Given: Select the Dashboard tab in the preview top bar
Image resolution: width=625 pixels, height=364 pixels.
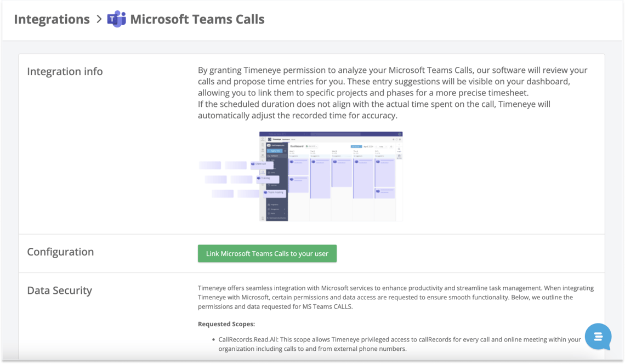Looking at the screenshot, I should (x=286, y=139).
